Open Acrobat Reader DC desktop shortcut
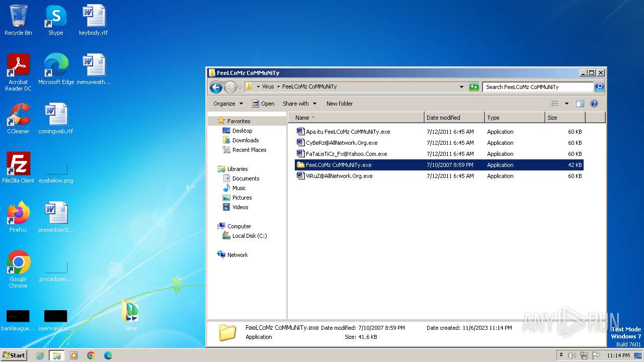 [x=18, y=72]
